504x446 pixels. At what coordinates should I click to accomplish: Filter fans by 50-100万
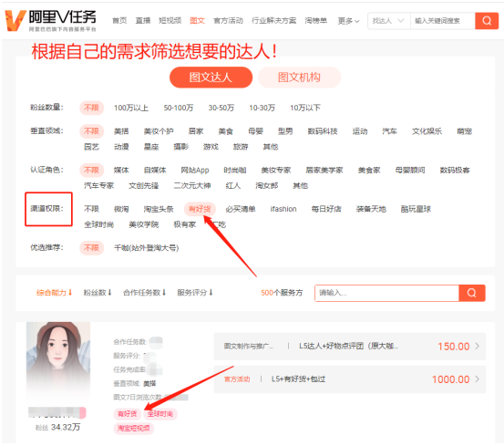coord(179,108)
